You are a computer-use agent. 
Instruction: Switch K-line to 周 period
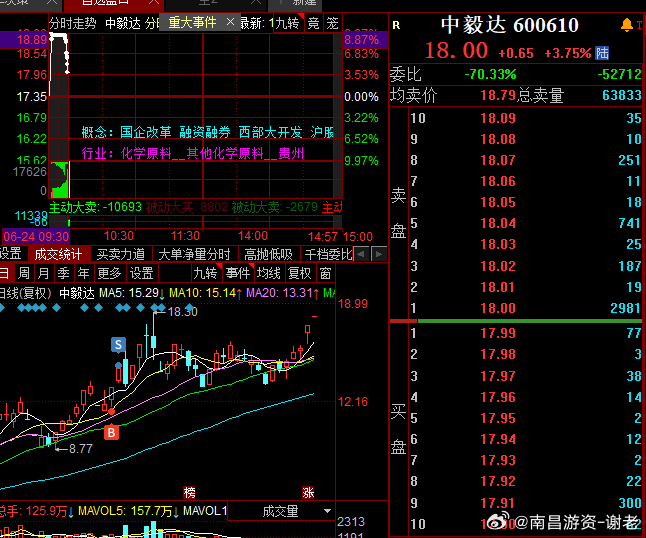(x=23, y=273)
